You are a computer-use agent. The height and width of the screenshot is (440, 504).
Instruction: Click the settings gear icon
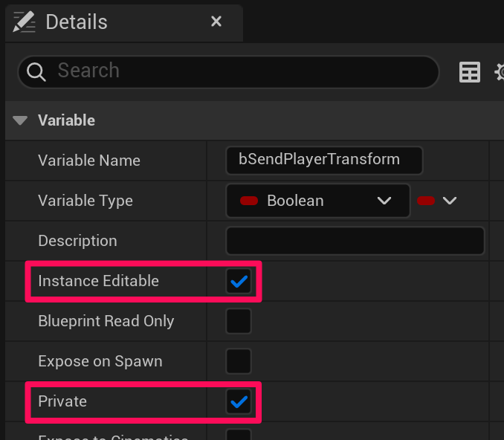[500, 72]
